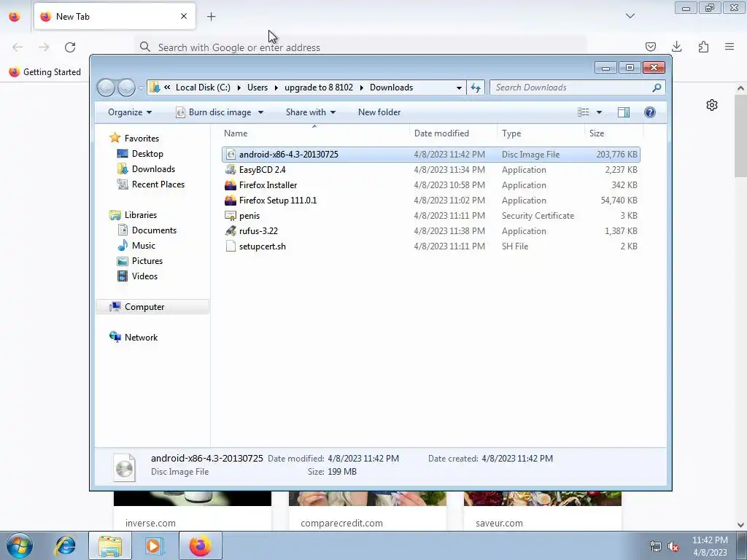Open Documents library
Image resolution: width=747 pixels, height=560 pixels.
[147, 230]
